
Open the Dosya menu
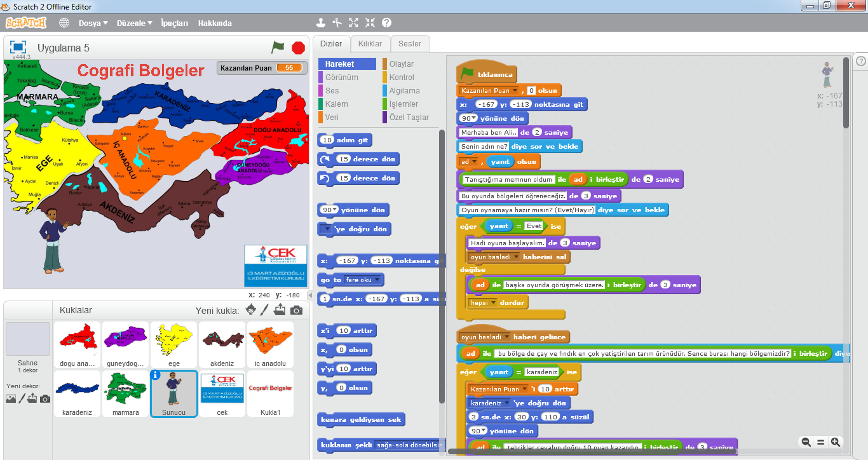tap(93, 23)
